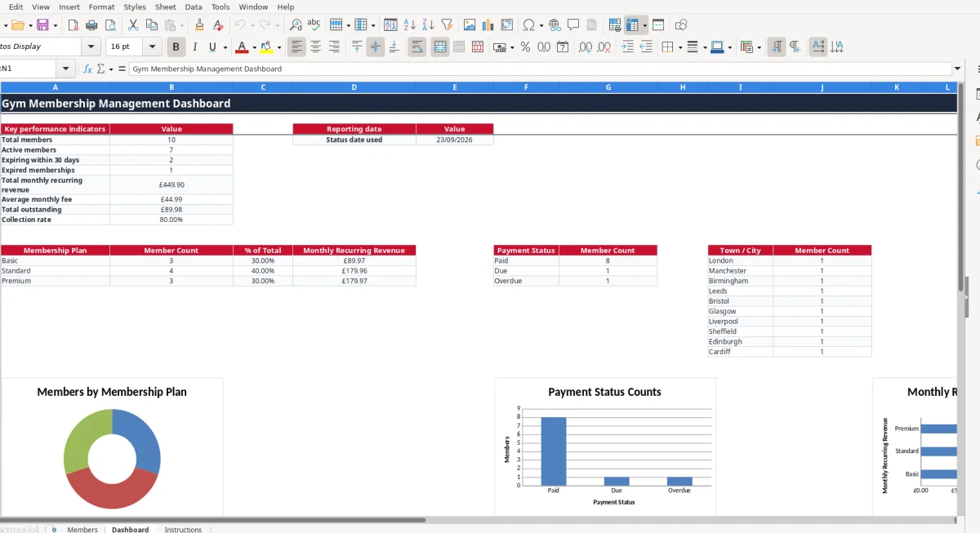Viewport: 980px width, 551px height.
Task: Toggle Merge and Center Cells
Action: point(440,47)
